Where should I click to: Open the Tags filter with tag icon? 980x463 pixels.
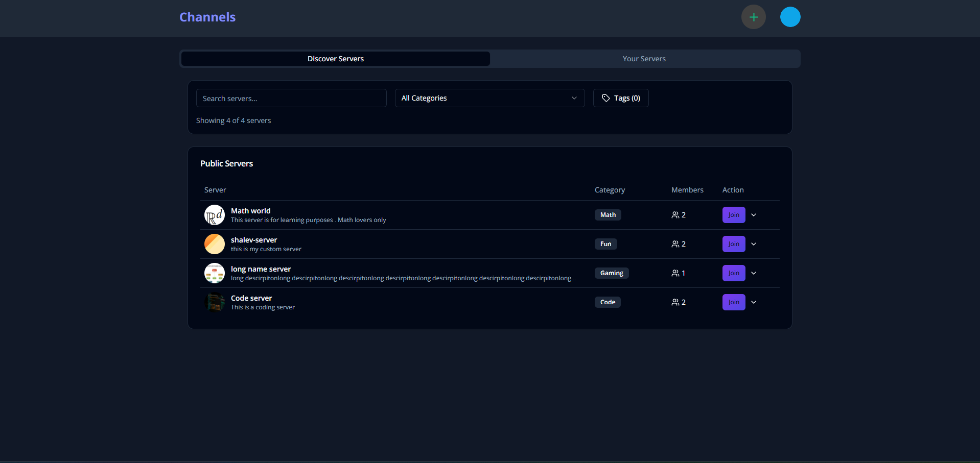620,98
